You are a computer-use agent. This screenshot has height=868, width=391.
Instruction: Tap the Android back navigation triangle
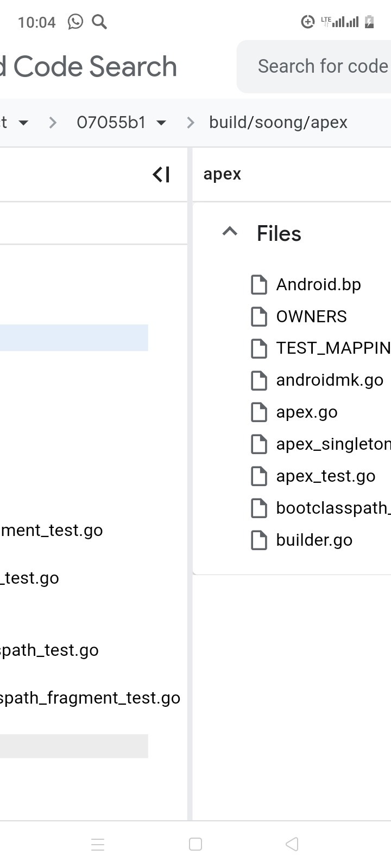(x=292, y=844)
